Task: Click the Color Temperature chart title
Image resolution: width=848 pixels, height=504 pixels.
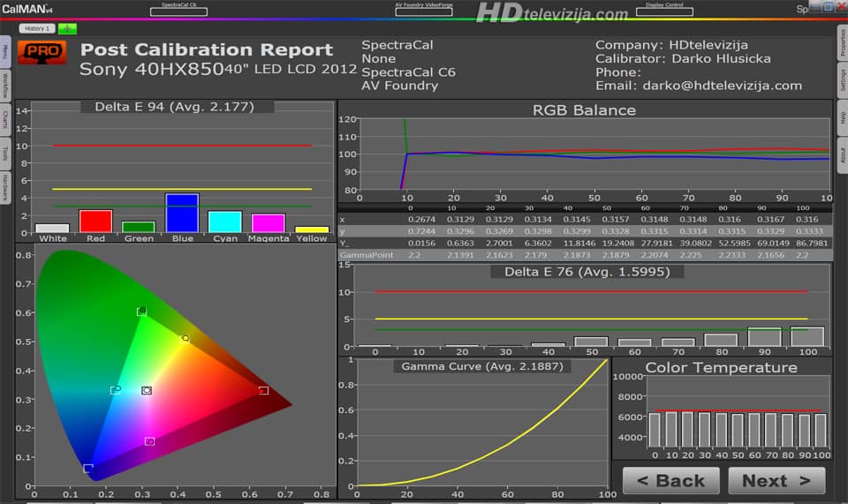Action: pyautogui.click(x=721, y=367)
